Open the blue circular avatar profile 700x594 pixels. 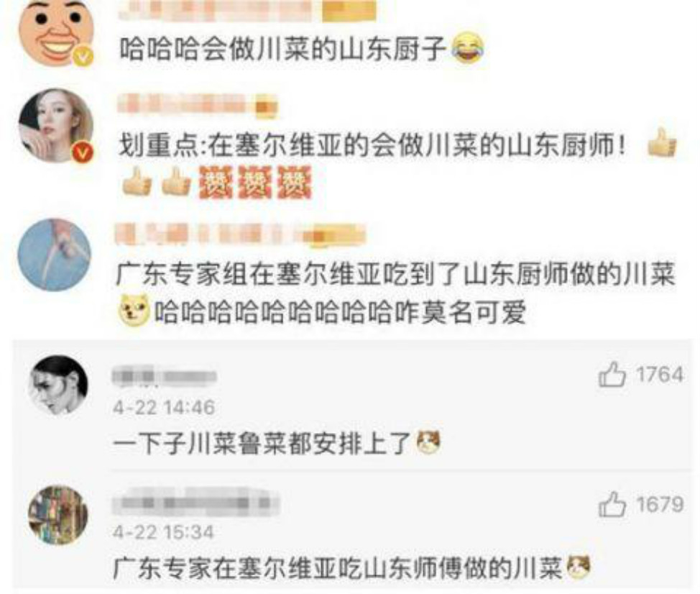point(54,255)
